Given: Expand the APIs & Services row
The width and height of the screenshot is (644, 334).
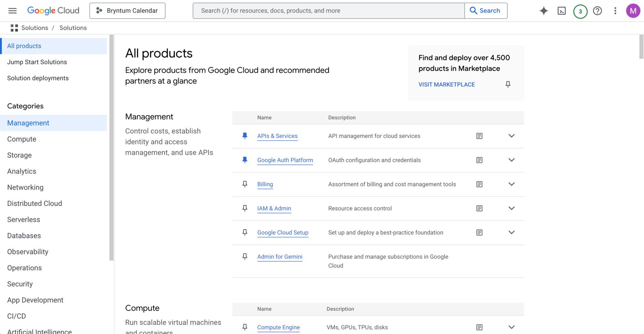Looking at the screenshot, I should [x=512, y=136].
